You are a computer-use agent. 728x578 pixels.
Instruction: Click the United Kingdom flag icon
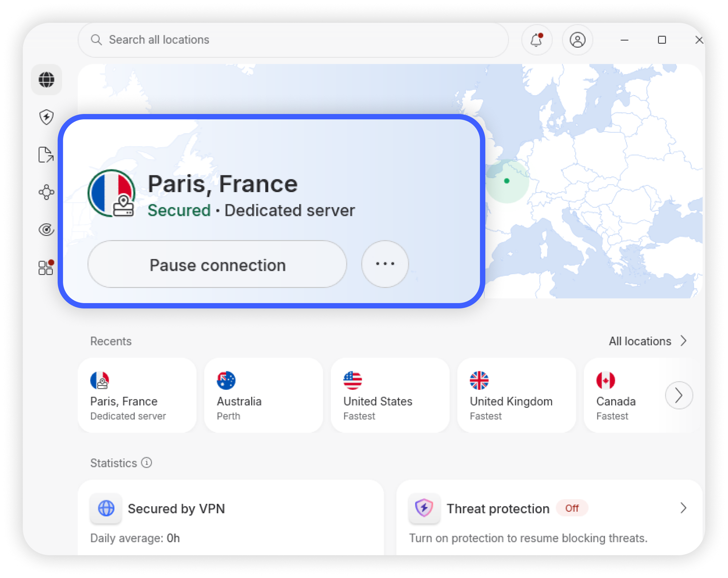tap(479, 381)
